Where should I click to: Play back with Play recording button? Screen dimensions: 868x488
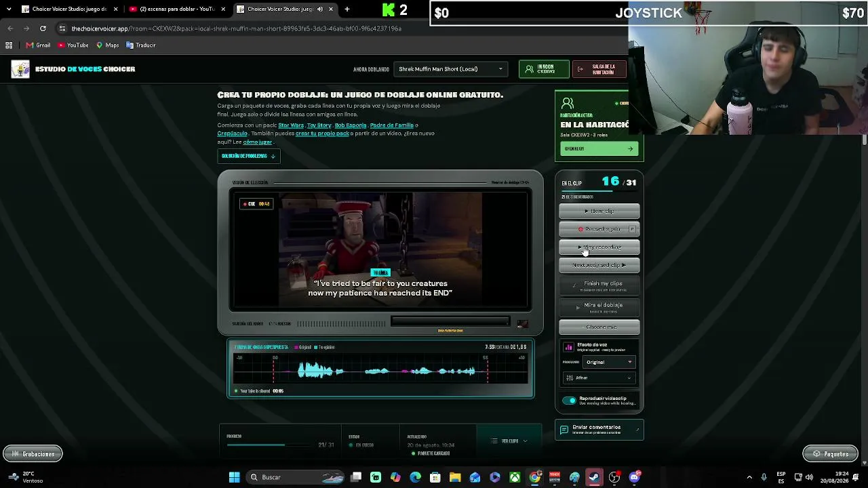(x=599, y=247)
